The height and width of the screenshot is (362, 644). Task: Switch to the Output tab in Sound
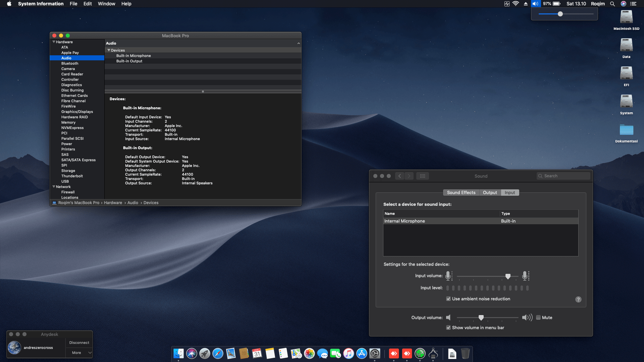click(x=490, y=192)
